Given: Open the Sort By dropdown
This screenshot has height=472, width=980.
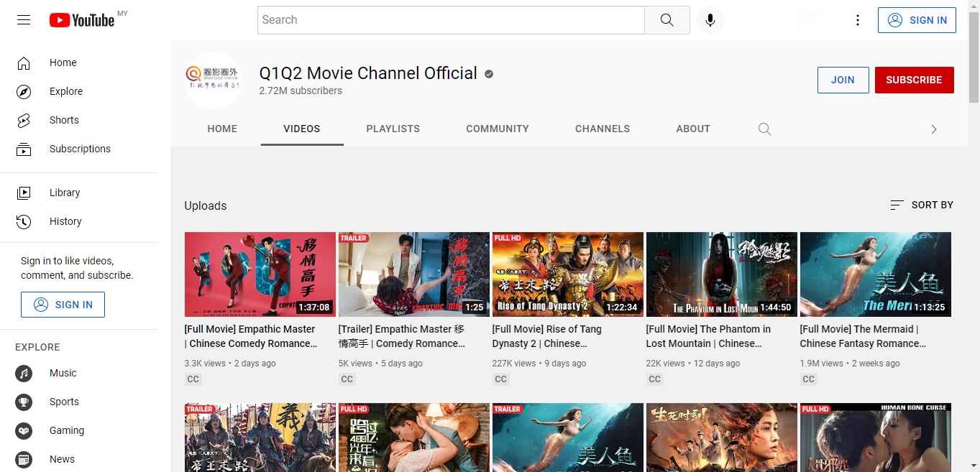Looking at the screenshot, I should click(922, 205).
